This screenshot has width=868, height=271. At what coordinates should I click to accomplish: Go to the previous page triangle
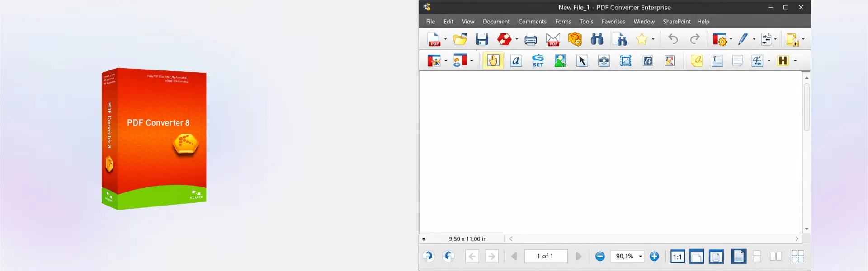514,257
